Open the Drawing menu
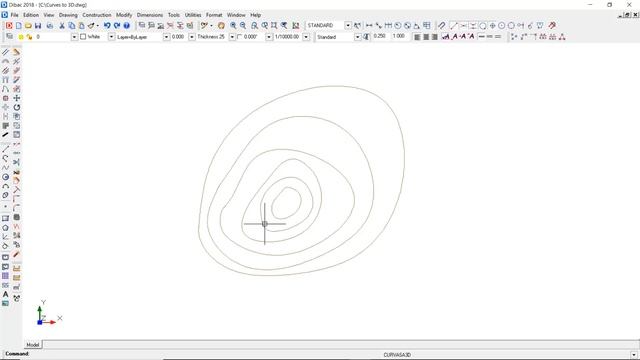Screen dimensions: 640x360 point(68,15)
